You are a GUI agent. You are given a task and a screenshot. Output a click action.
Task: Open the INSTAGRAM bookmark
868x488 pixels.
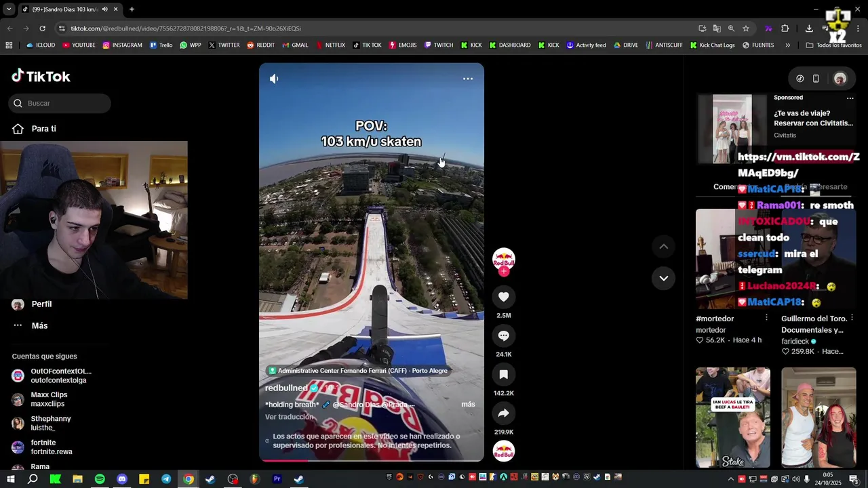tap(122, 45)
